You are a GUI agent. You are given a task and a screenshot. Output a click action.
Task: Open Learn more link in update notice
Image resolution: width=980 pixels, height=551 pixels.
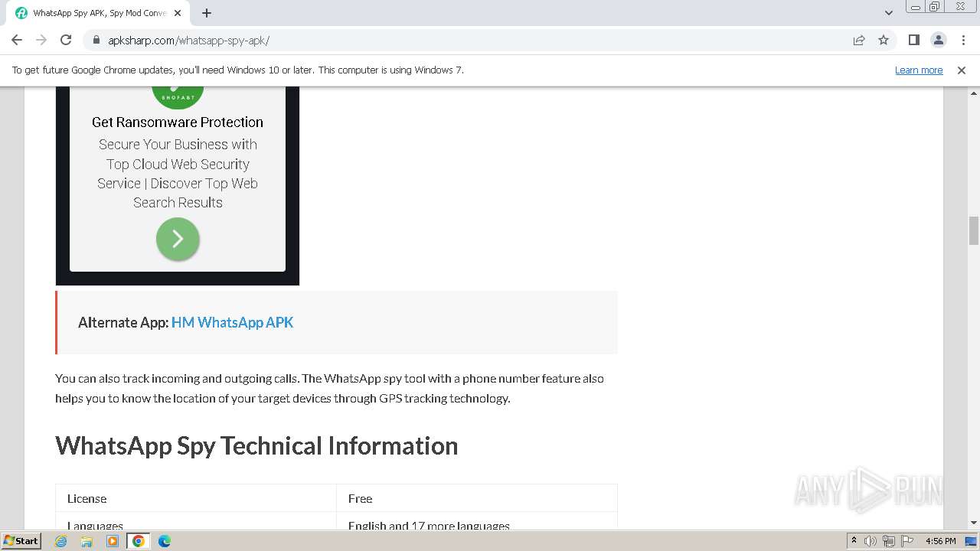919,70
